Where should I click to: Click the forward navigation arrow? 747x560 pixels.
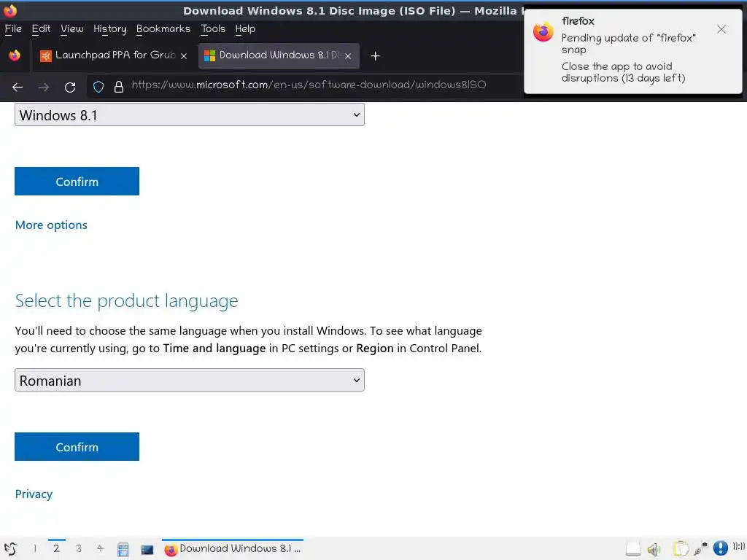[43, 87]
